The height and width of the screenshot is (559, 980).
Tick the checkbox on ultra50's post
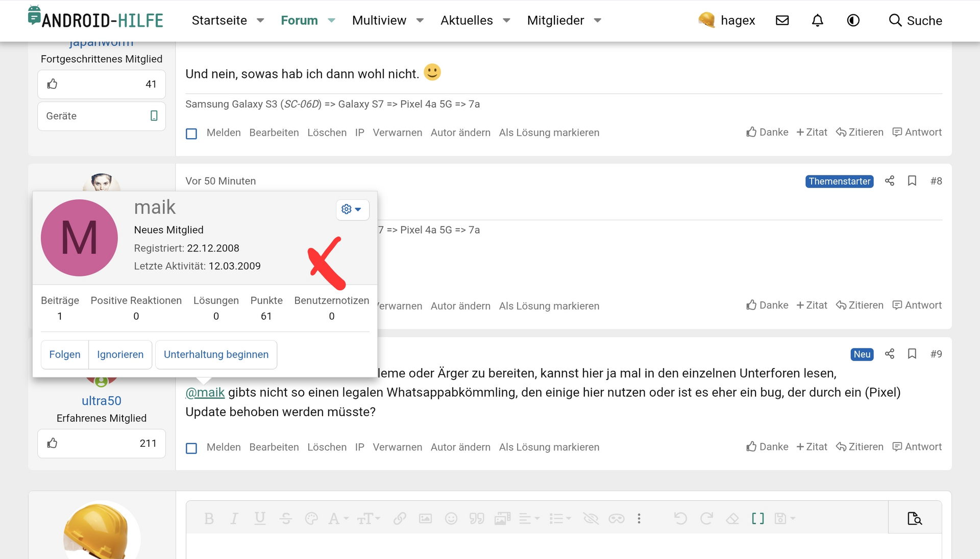[191, 448]
